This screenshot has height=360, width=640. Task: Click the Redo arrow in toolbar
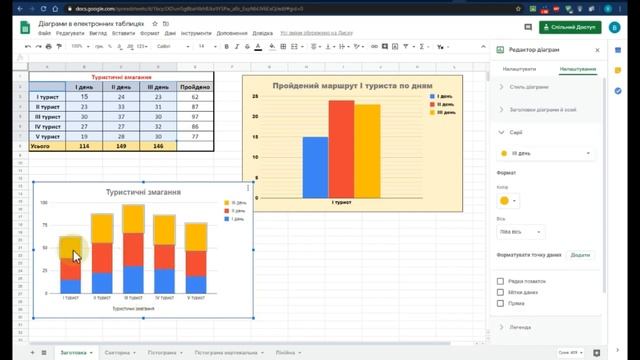[38, 47]
